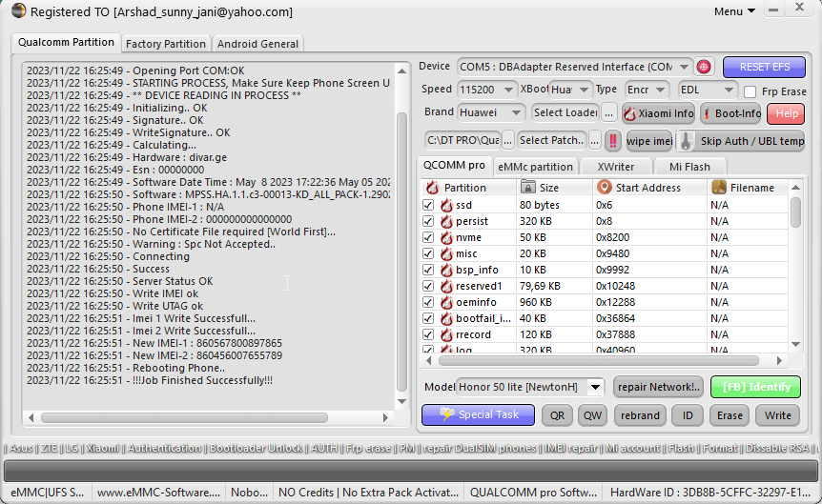Switch to the Android General tab

click(x=257, y=44)
